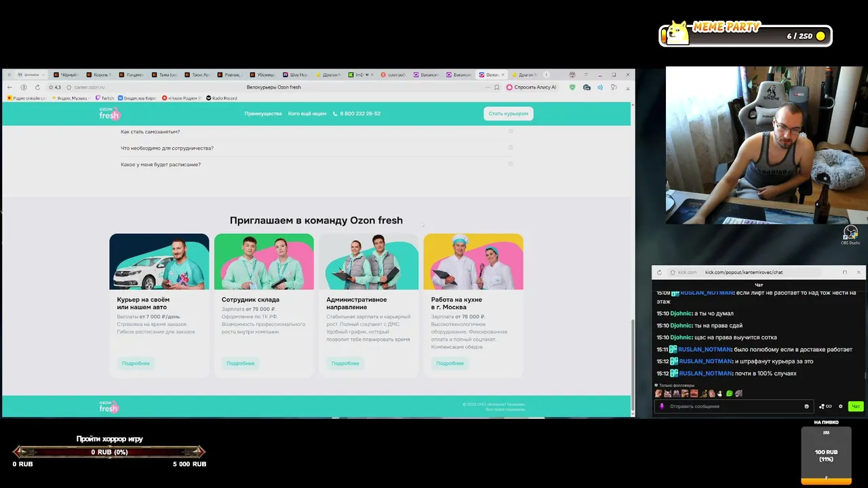Screen dimensions: 868x488
Task: Switch to the 'Тьма' browser tab
Action: (x=165, y=75)
